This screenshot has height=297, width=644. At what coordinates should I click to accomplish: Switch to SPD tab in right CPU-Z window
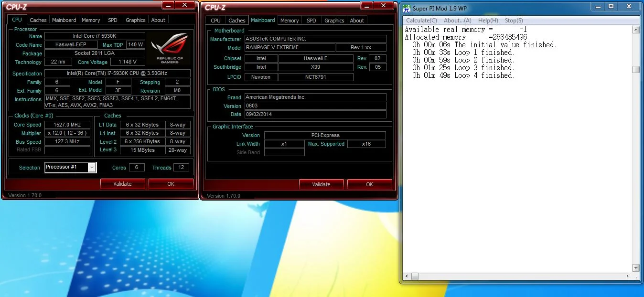311,21
